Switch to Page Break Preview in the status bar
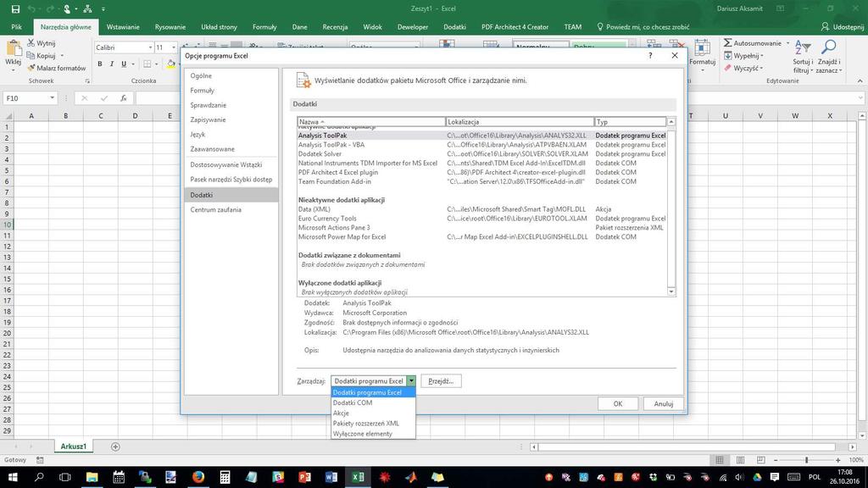The height and width of the screenshot is (488, 868). 761,460
